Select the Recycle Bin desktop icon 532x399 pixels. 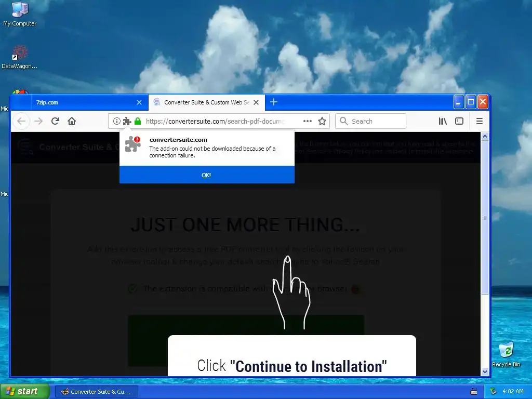point(506,355)
